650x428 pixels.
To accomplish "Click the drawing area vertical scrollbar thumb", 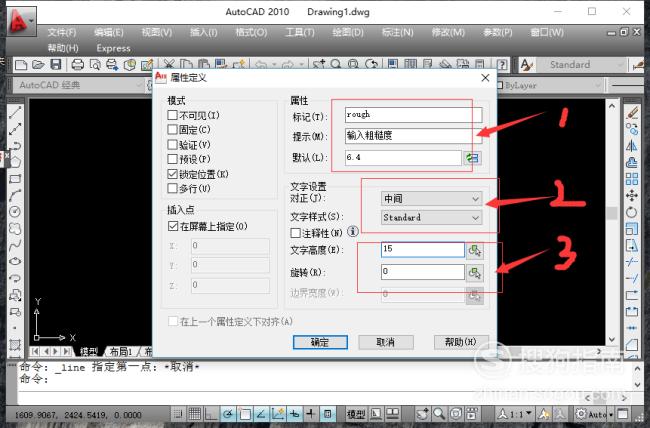I will click(612, 213).
